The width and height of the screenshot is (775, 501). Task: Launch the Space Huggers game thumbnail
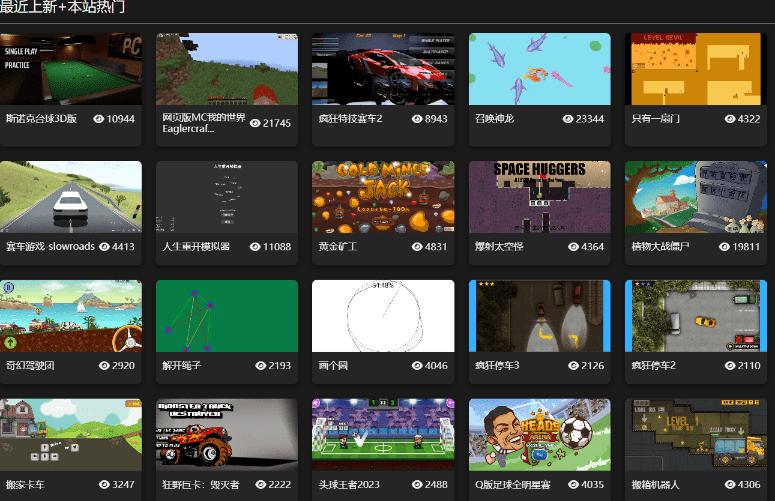(x=539, y=197)
